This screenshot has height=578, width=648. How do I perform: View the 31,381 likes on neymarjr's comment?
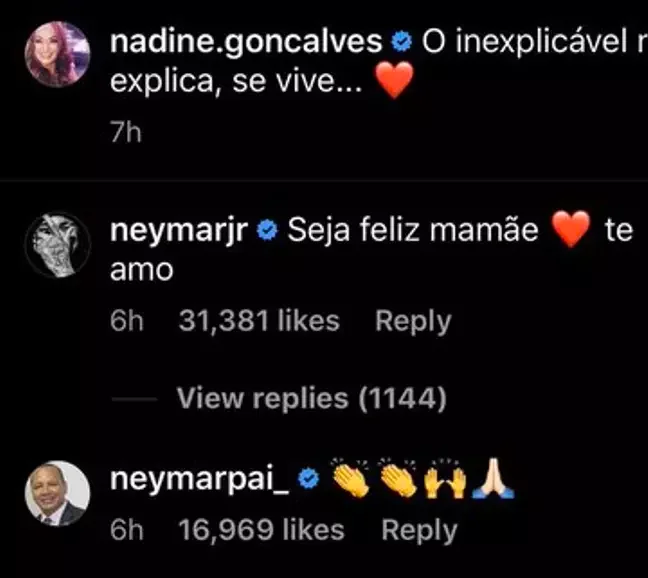259,321
